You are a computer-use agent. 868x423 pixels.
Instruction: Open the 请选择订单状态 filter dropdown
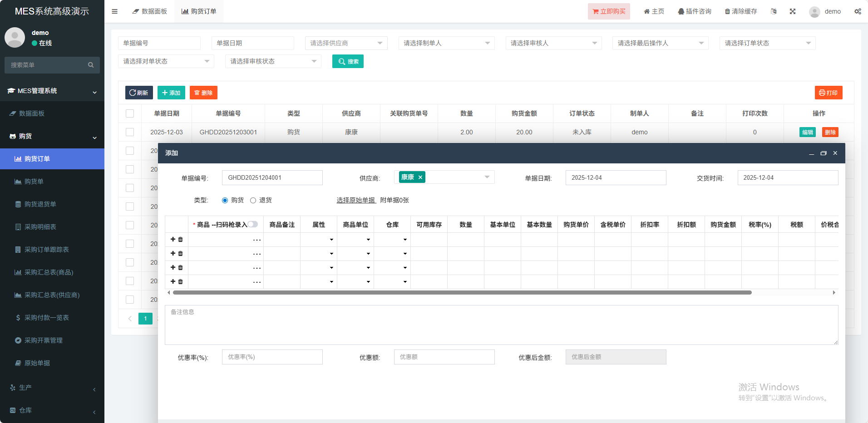pos(767,43)
